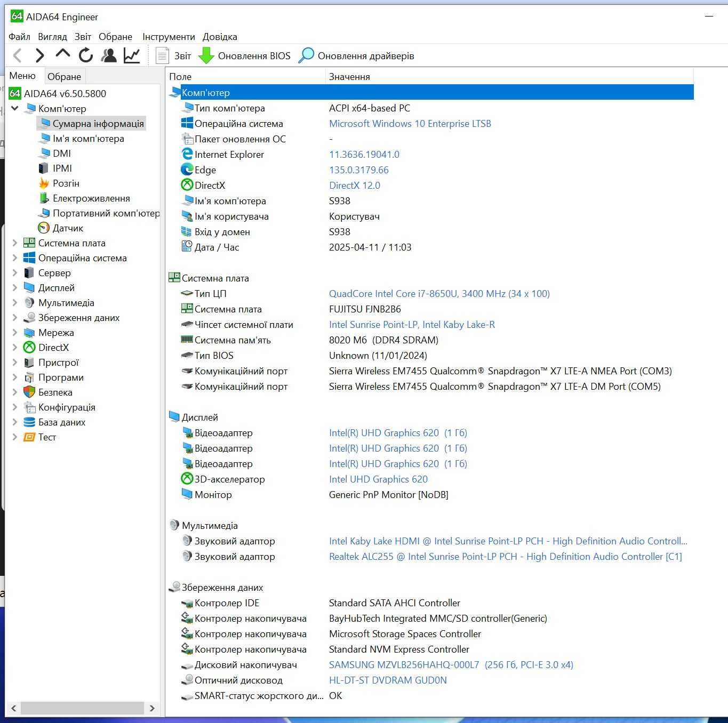Image resolution: width=728 pixels, height=723 pixels.
Task: Switch to the Меню tab
Action: [22, 76]
